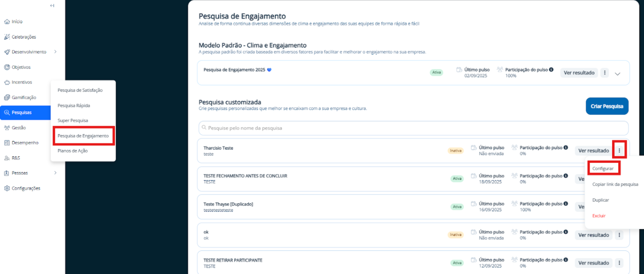Expand the Pesquisa de Engajamento 2025 row chevron

(617, 74)
